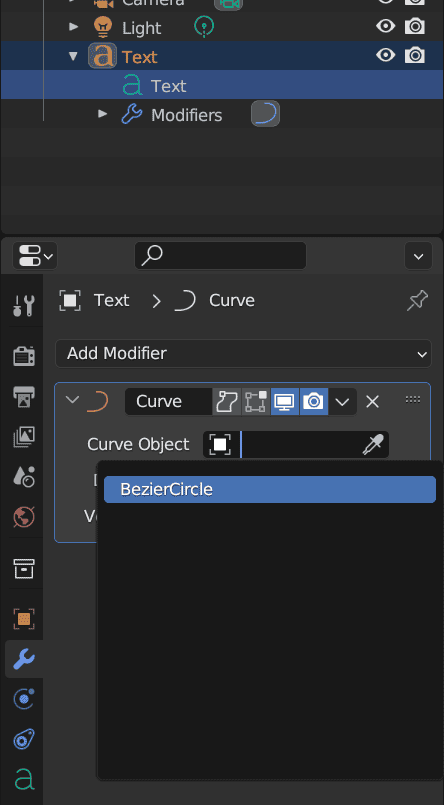Open the Tool properties tab
This screenshot has width=444, height=805.
[x=24, y=305]
